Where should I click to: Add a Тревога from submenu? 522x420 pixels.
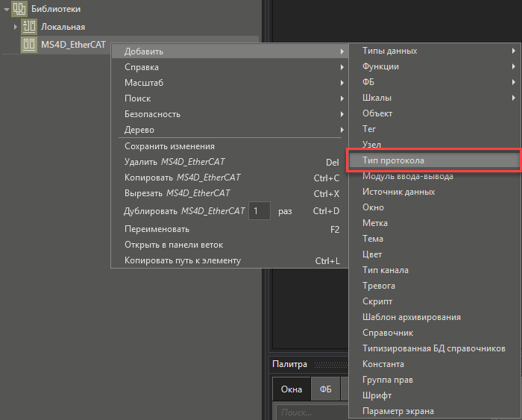tap(435, 286)
